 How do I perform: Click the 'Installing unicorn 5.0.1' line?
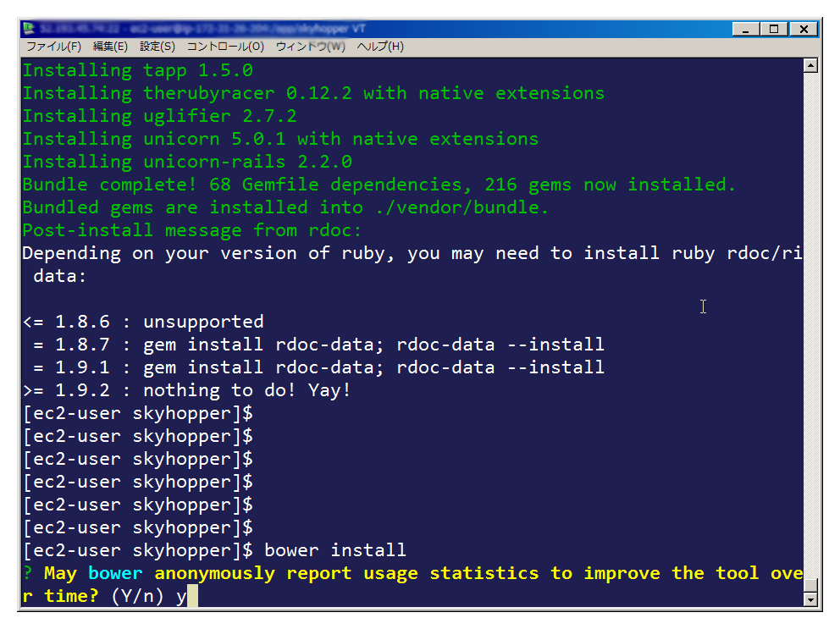tap(280, 140)
